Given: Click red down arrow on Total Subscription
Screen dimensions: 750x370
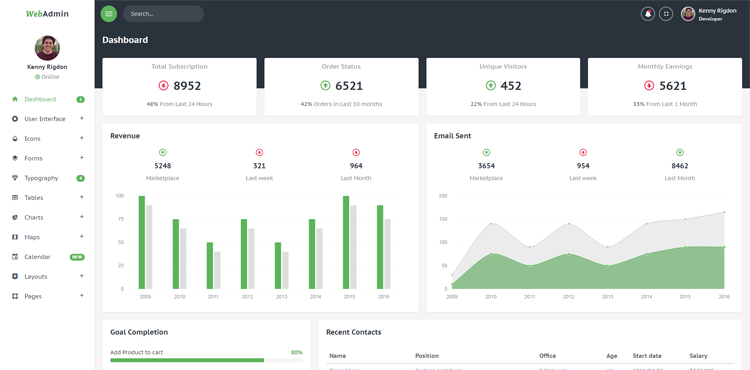Looking at the screenshot, I should coord(164,86).
